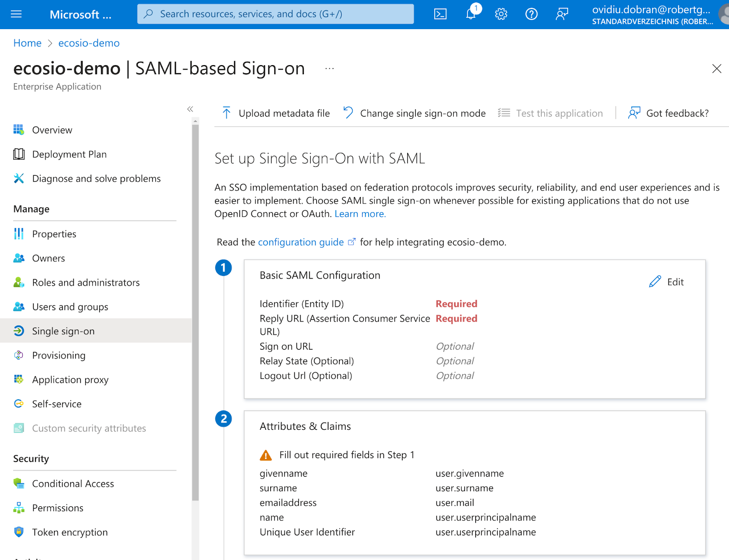
Task: Go to the Home breadcrumb
Action: pyautogui.click(x=27, y=43)
